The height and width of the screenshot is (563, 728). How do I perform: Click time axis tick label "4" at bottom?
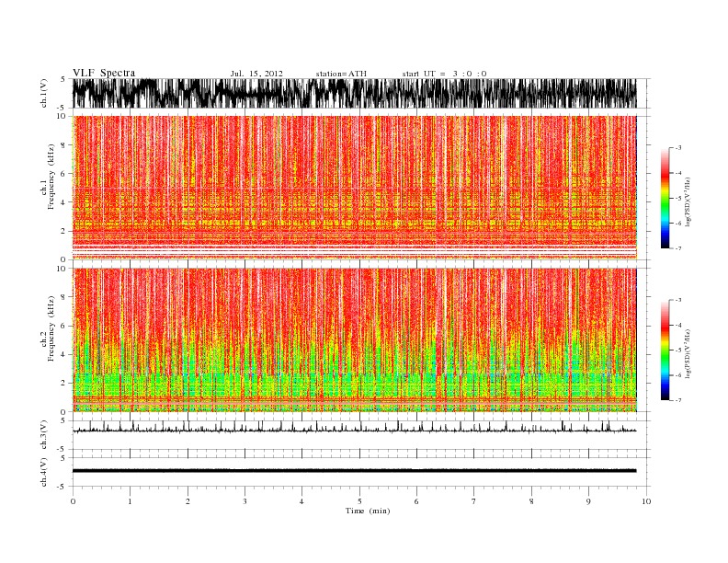[x=301, y=501]
